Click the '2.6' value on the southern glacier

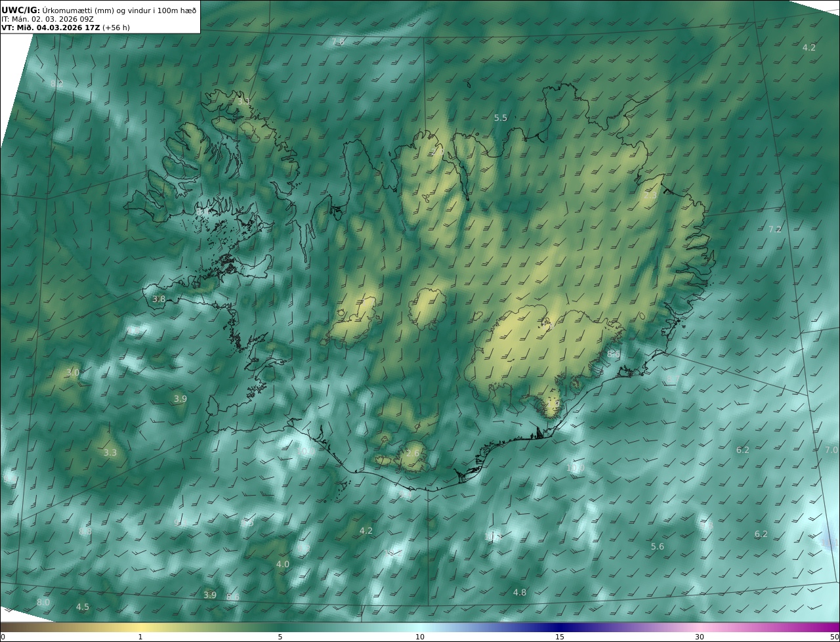tap(413, 454)
